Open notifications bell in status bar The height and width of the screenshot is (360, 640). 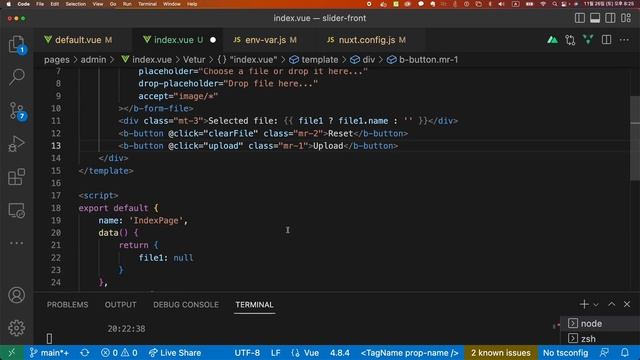click(x=625, y=353)
